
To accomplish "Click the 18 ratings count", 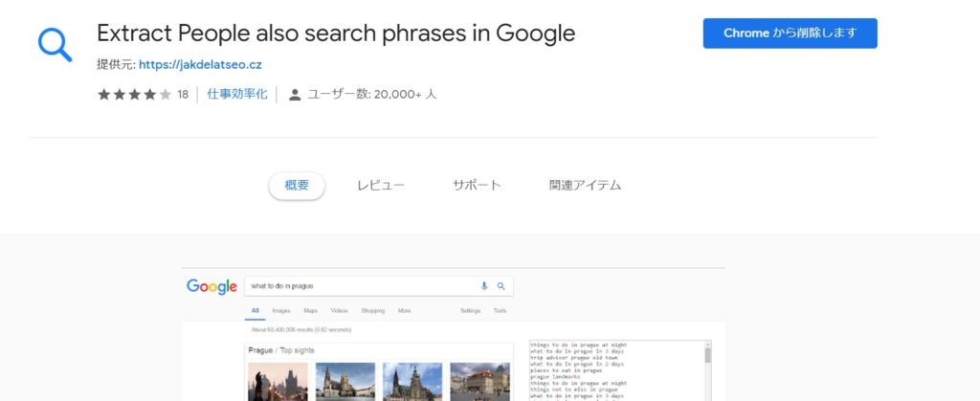I will (x=183, y=95).
